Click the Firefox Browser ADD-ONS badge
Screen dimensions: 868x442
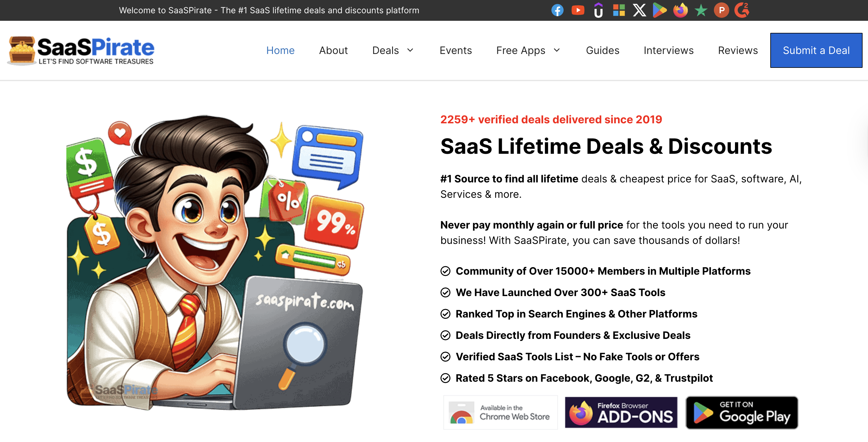(621, 412)
